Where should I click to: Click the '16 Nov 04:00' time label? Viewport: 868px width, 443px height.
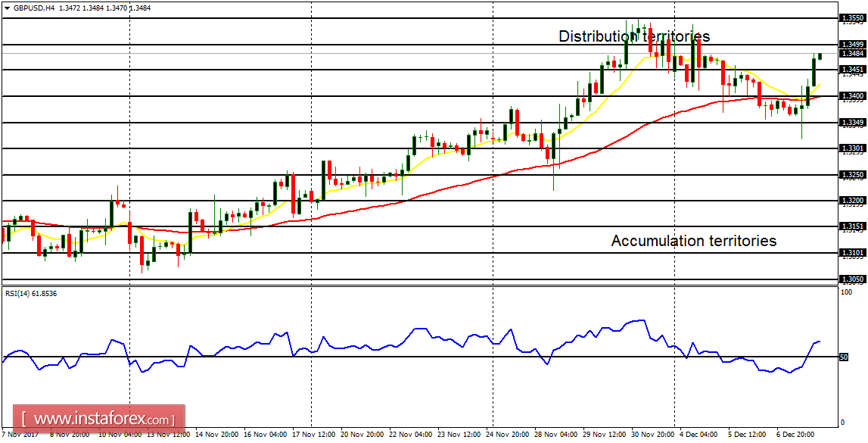[x=267, y=435]
